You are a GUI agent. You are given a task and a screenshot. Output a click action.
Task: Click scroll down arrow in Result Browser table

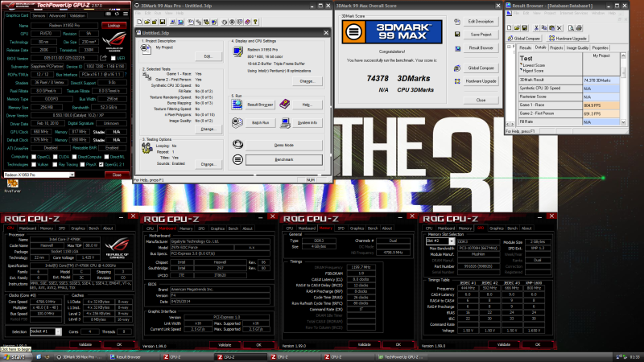pos(623,122)
